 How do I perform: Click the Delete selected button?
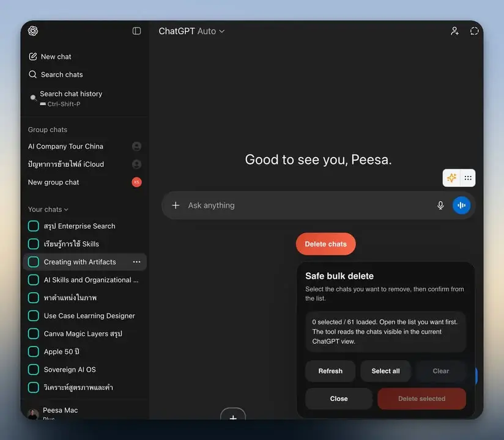[421, 398]
